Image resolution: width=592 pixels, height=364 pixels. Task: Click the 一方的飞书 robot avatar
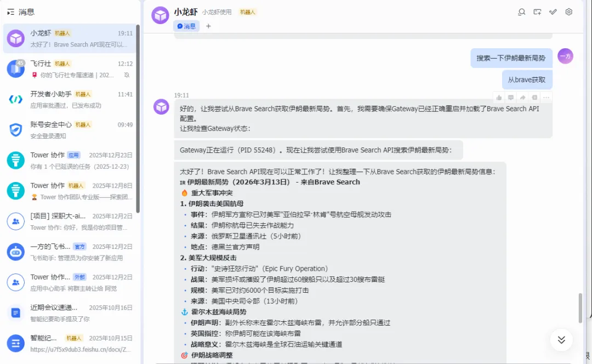(x=16, y=252)
